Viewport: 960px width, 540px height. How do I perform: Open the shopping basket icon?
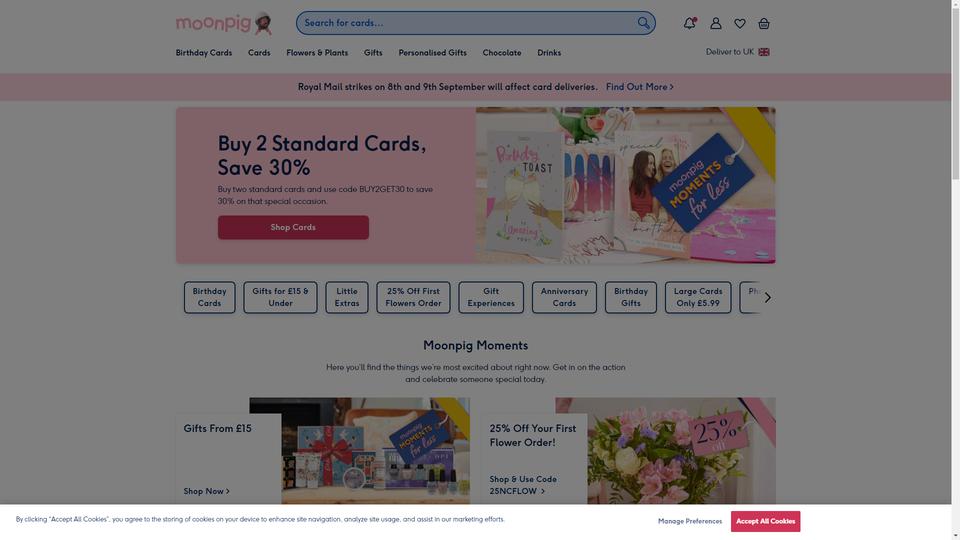(x=763, y=23)
